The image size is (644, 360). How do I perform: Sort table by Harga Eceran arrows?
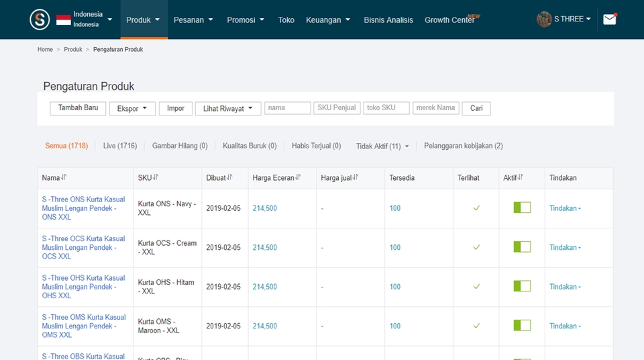[298, 177]
